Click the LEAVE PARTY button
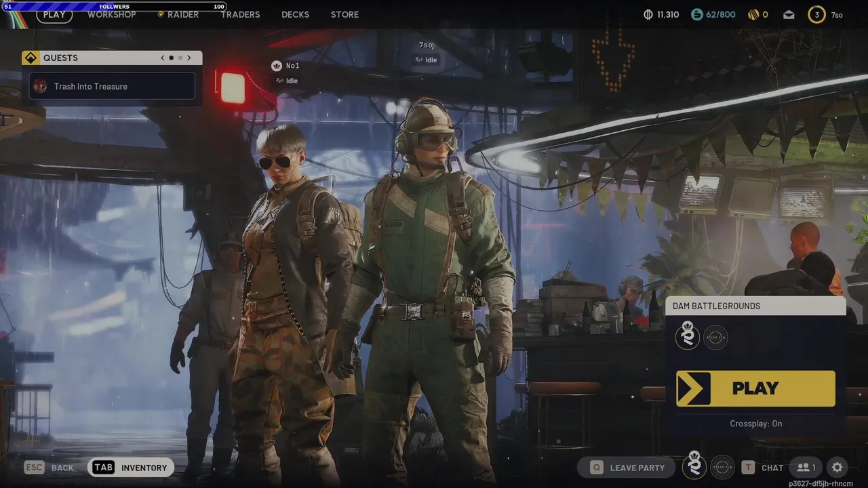 tap(626, 467)
